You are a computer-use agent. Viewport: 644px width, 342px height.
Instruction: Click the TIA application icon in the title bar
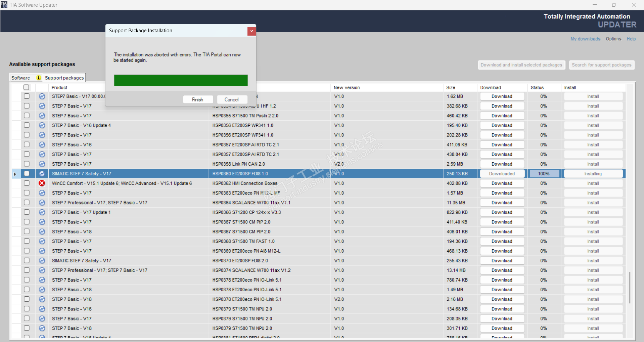coord(4,5)
